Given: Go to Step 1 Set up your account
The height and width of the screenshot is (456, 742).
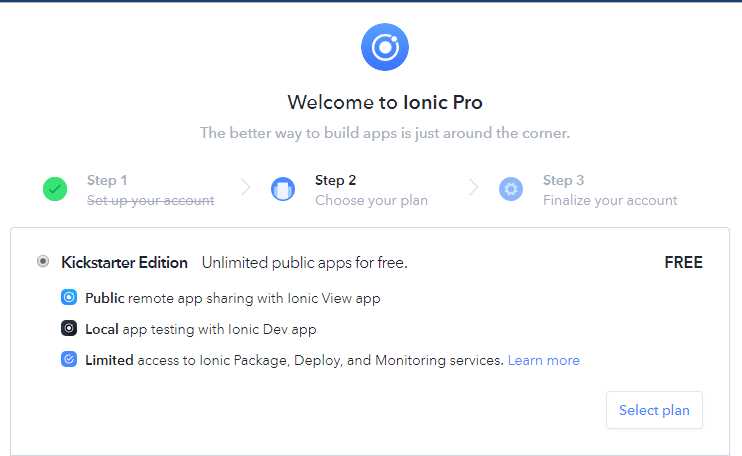Looking at the screenshot, I should pos(150,190).
